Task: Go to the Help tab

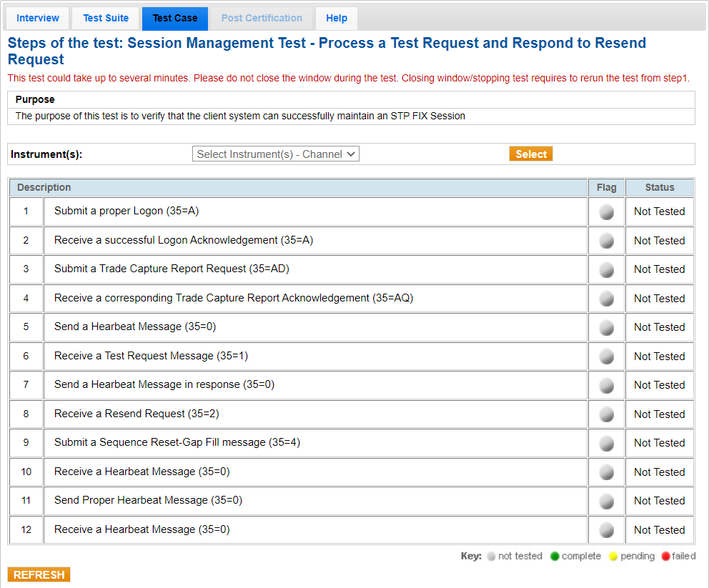Action: 336,18
